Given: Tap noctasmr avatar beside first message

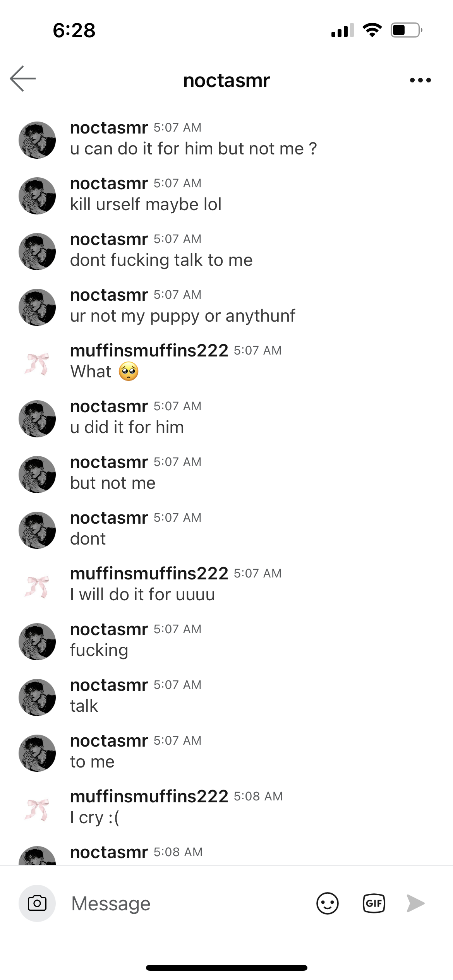Looking at the screenshot, I should (x=37, y=140).
